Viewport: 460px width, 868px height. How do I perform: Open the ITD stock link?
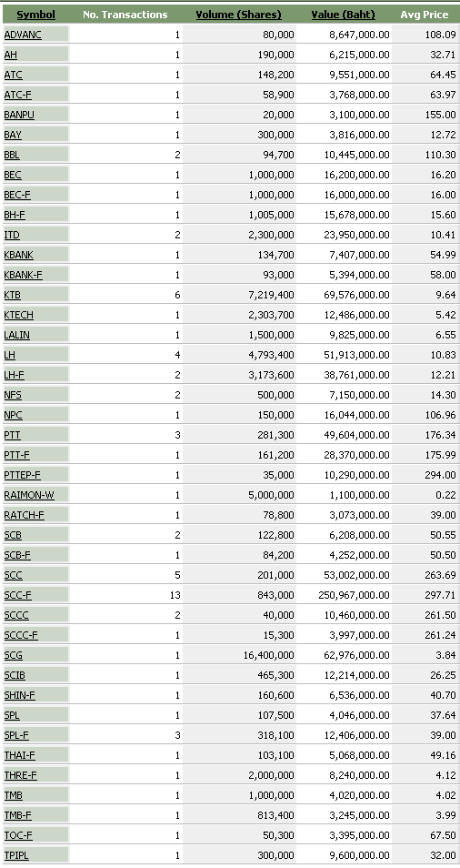(12, 235)
